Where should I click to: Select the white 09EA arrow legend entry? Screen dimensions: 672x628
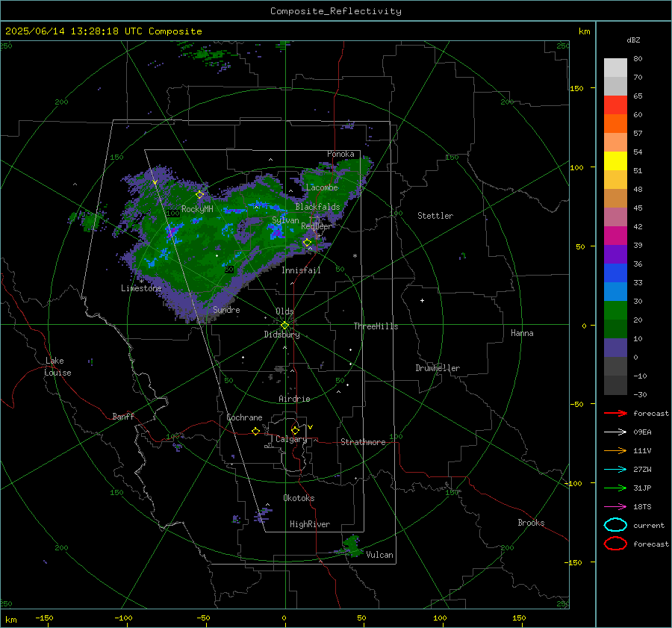pyautogui.click(x=615, y=432)
